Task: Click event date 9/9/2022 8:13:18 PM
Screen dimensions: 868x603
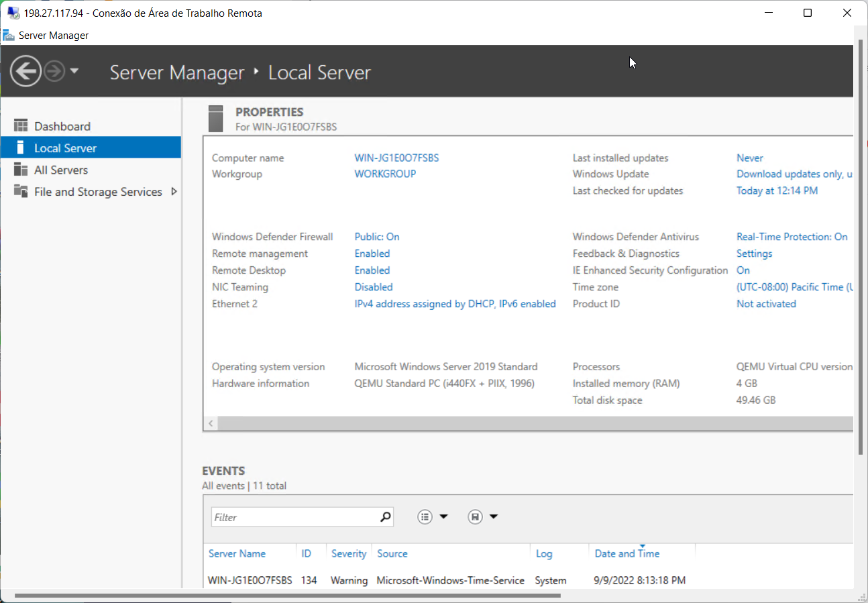Action: pyautogui.click(x=640, y=580)
